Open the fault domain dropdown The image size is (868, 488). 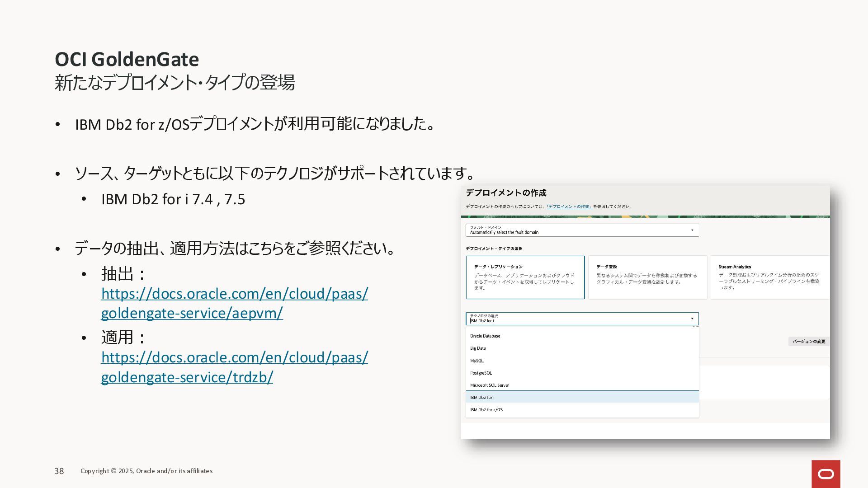pos(582,230)
